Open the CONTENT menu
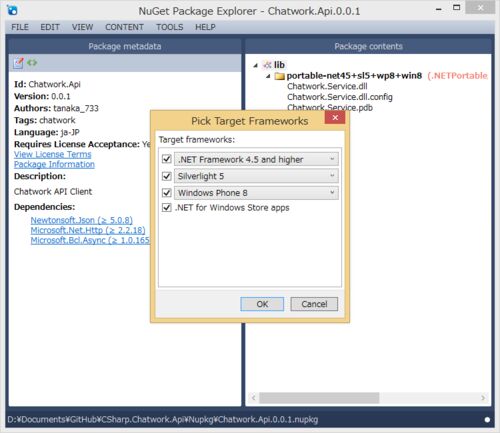 tap(124, 27)
